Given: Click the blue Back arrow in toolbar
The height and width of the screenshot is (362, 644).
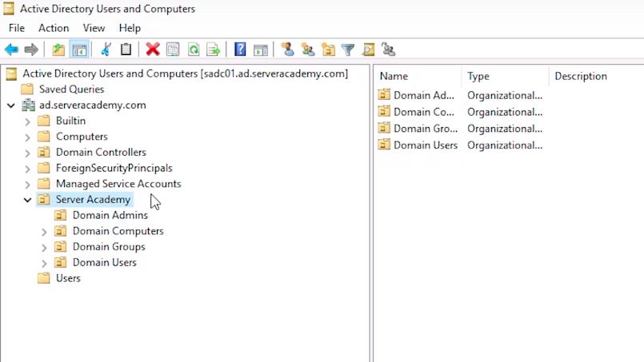Looking at the screenshot, I should [11, 50].
